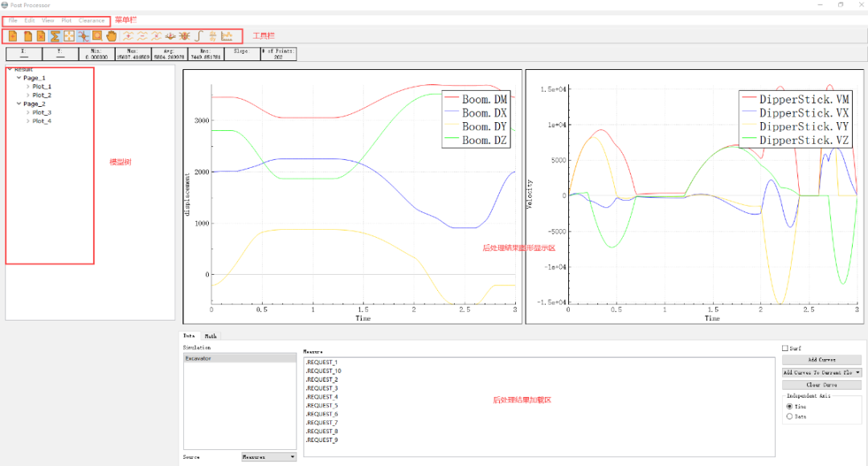868x466 pixels.
Task: Click DipperStick. VY legend entry
Action: [x=796, y=127]
